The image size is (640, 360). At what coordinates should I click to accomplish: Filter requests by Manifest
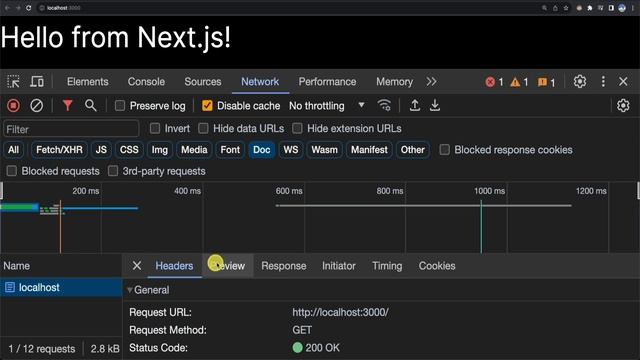369,150
